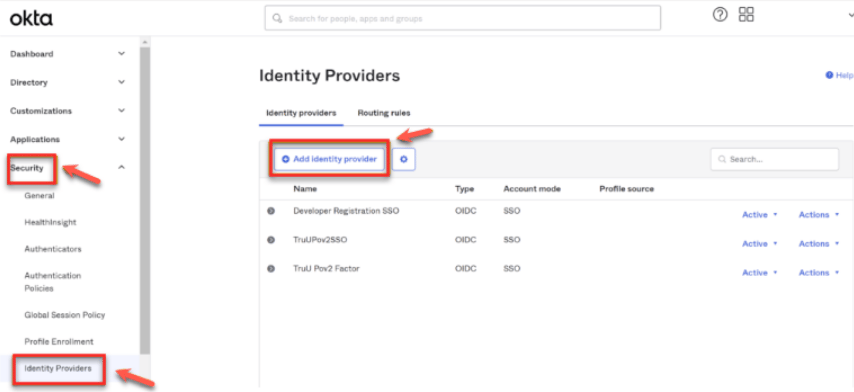Open Dashboard in the sidebar
Image resolution: width=854 pixels, height=392 pixels.
32,54
